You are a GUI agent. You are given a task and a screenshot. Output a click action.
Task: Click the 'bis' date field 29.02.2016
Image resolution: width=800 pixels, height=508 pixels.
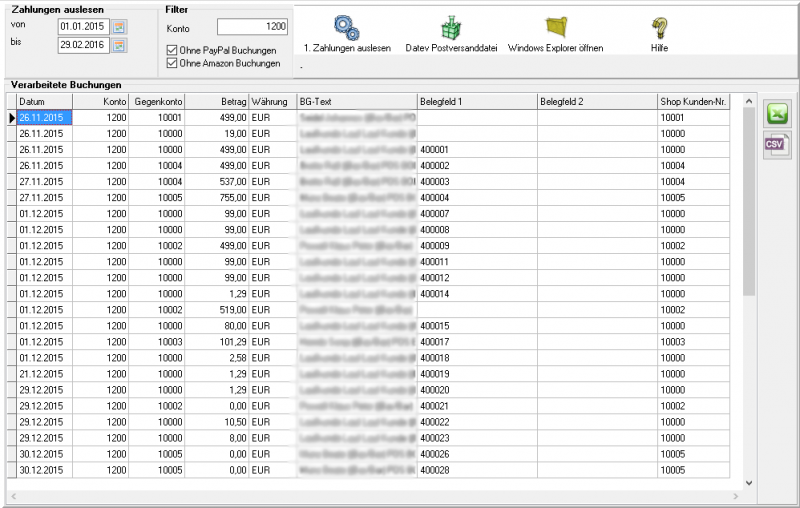(83, 45)
